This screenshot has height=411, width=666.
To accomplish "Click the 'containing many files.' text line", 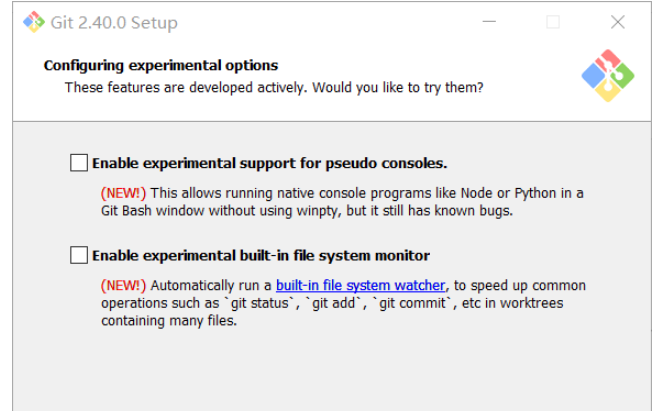I will point(169,321).
